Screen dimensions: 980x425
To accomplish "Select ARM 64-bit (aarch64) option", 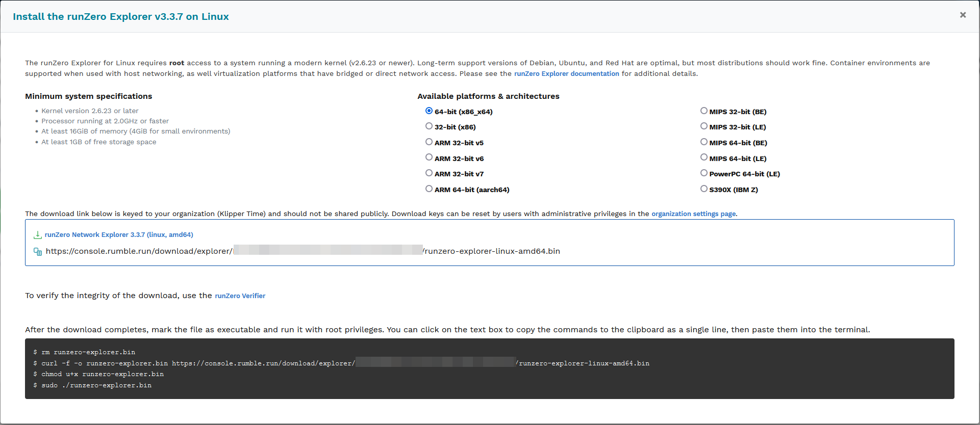I will click(x=429, y=189).
